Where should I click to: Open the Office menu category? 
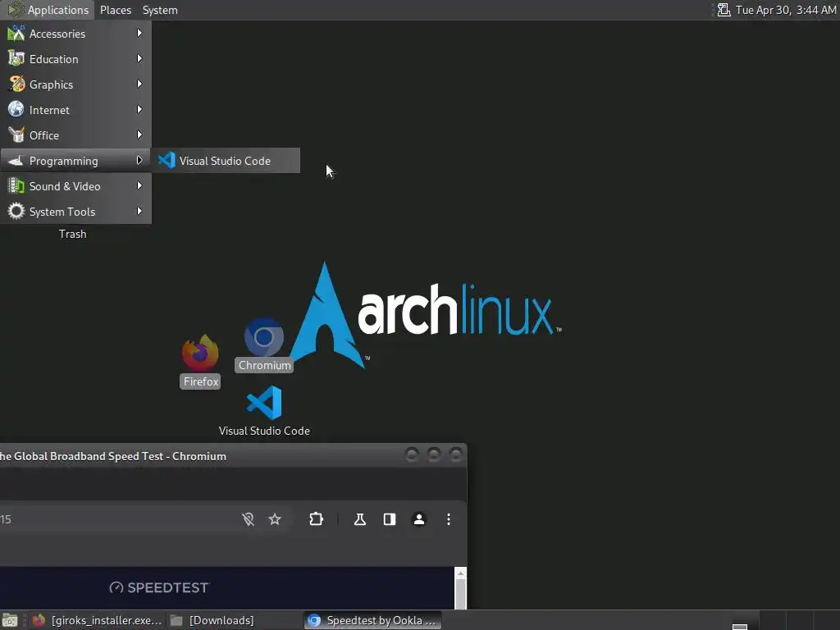(75, 135)
